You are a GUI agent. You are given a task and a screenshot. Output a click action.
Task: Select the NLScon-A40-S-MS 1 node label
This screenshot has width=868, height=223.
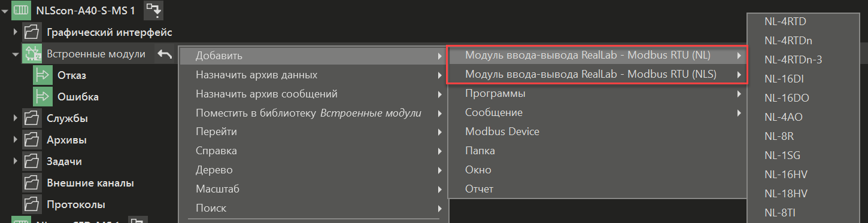(x=86, y=11)
